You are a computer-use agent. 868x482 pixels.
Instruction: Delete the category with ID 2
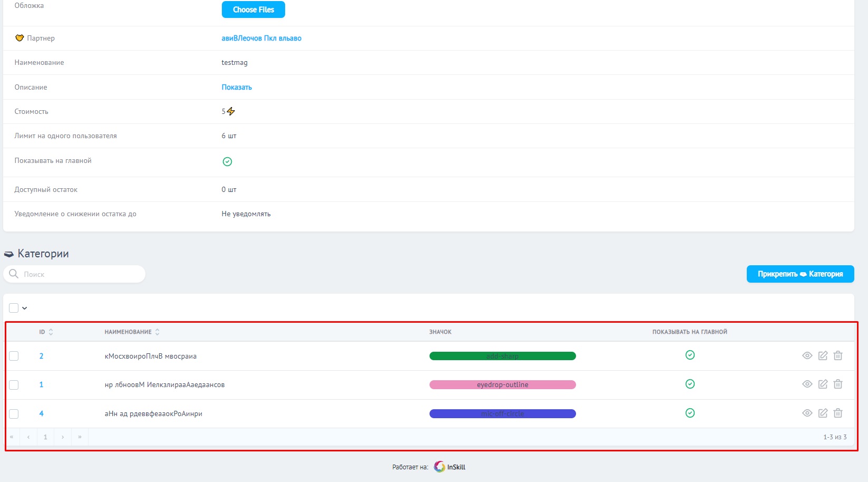[838, 355]
